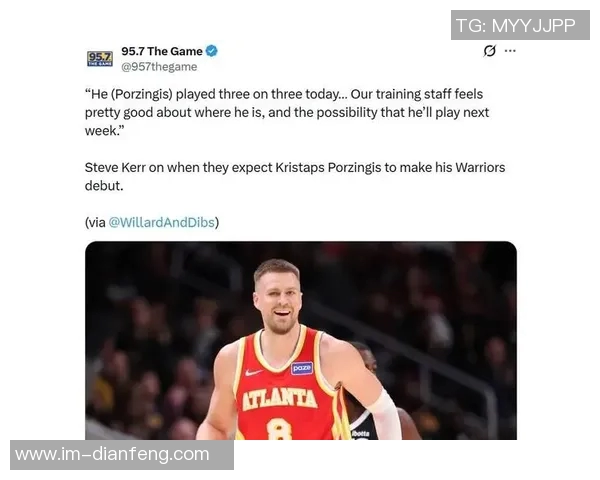
Task: Click the white arm sleeve in photo
Action: coord(384,415)
